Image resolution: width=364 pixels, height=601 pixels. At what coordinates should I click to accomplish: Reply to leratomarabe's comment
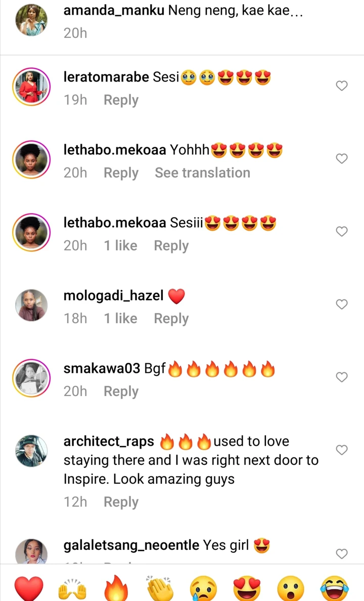point(121,100)
